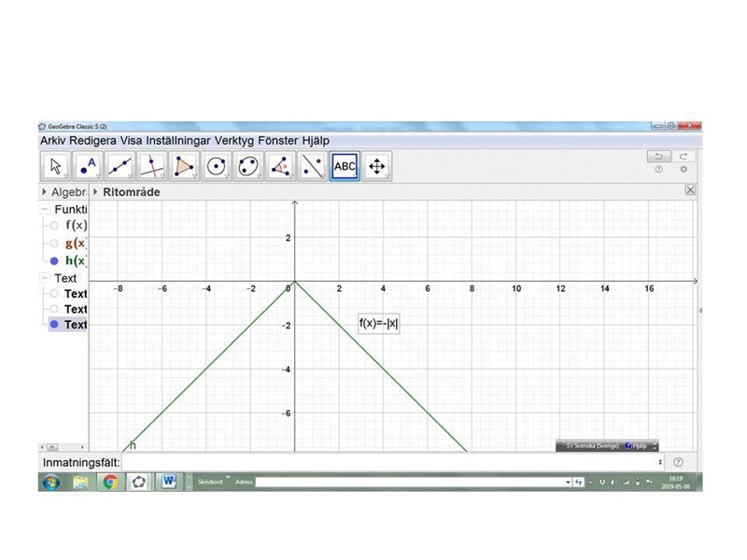The width and height of the screenshot is (747, 560).
Task: Choose the Line through two points tool
Action: tap(120, 166)
